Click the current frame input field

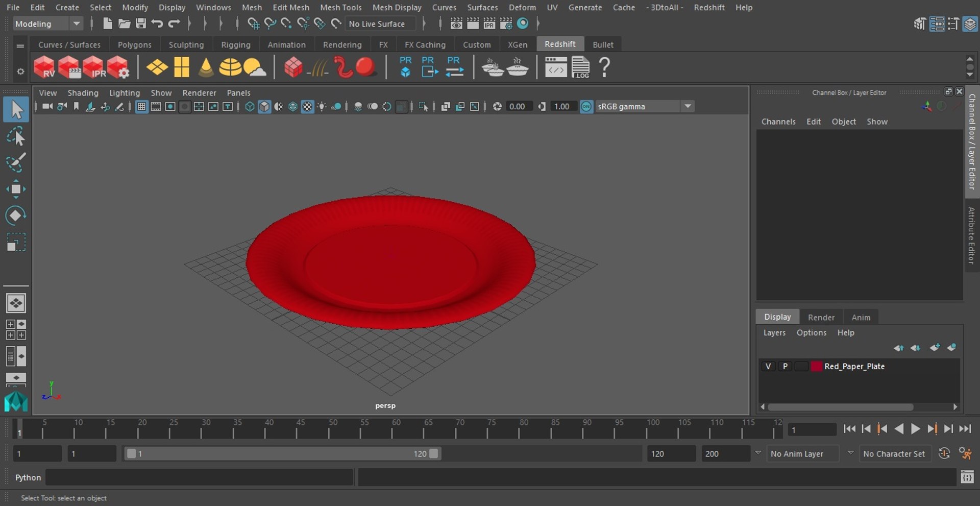point(812,430)
